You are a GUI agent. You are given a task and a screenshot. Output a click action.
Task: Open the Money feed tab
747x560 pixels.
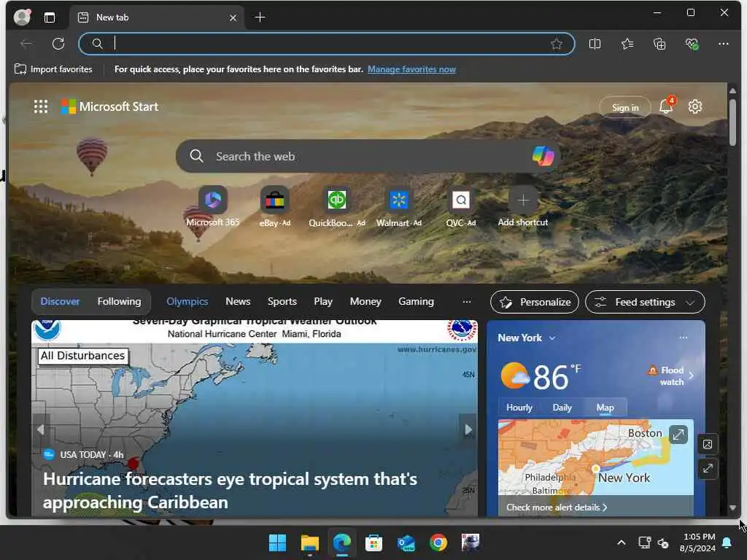click(x=365, y=301)
